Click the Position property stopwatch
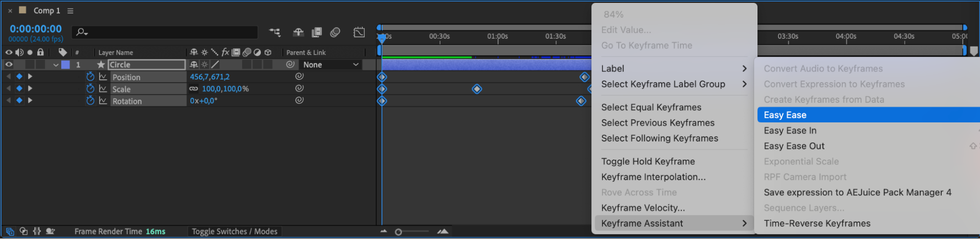Image resolution: width=980 pixels, height=239 pixels. coord(90,76)
